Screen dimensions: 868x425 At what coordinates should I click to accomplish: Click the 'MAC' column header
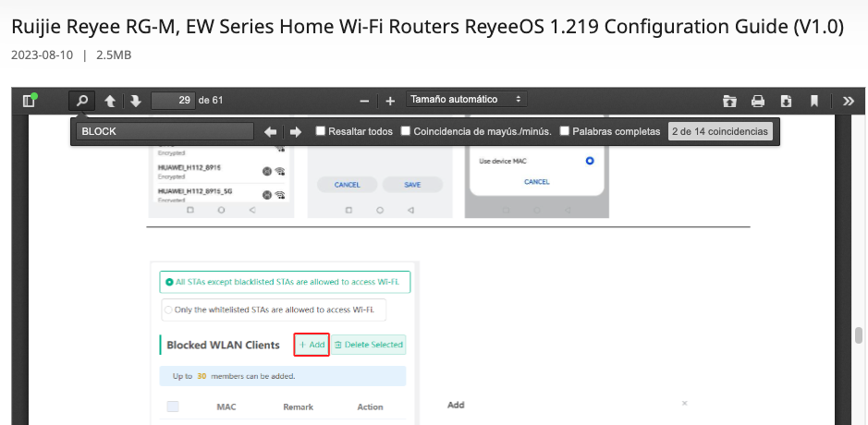point(226,407)
